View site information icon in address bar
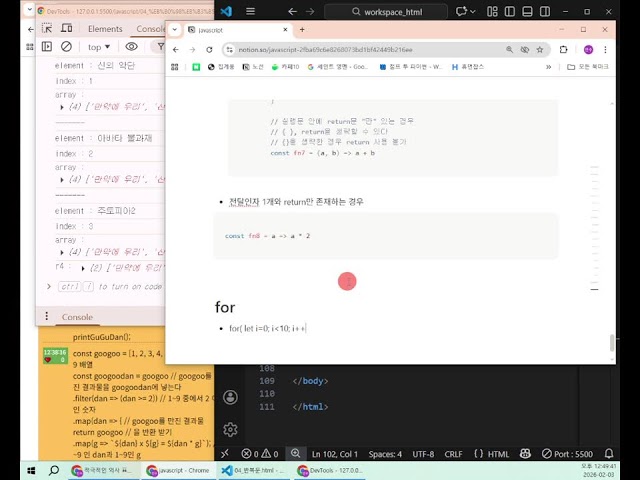640x480 pixels. [x=230, y=49]
